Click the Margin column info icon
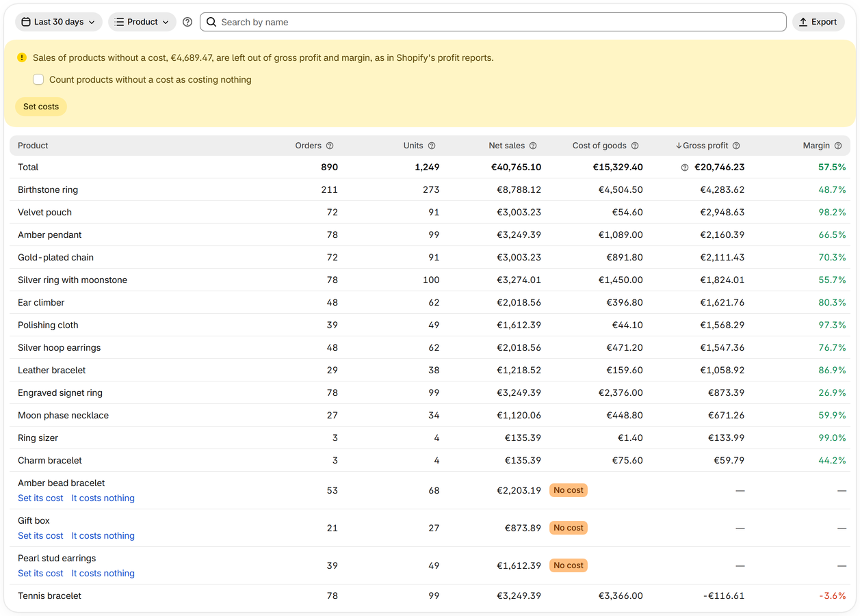The width and height of the screenshot is (860, 616). (x=838, y=146)
